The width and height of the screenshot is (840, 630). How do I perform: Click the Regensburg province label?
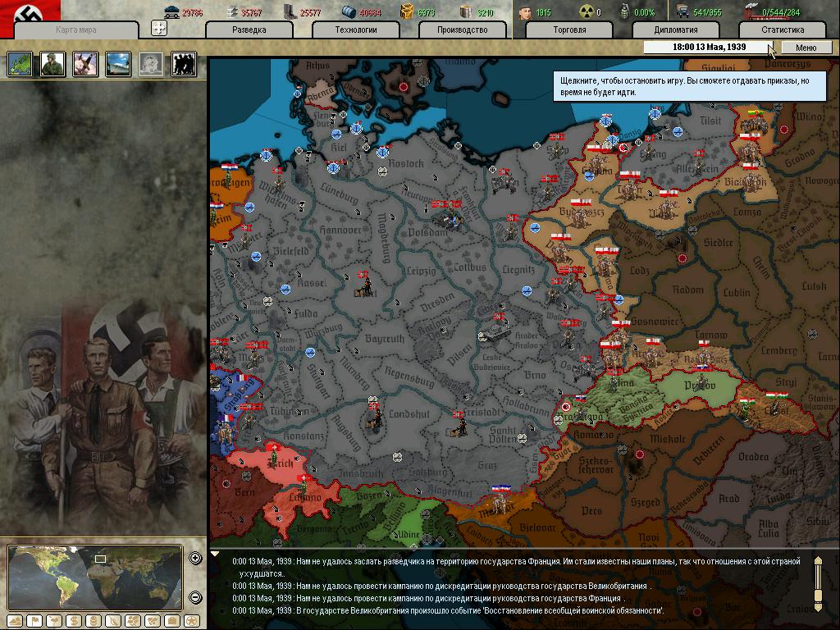tap(409, 377)
